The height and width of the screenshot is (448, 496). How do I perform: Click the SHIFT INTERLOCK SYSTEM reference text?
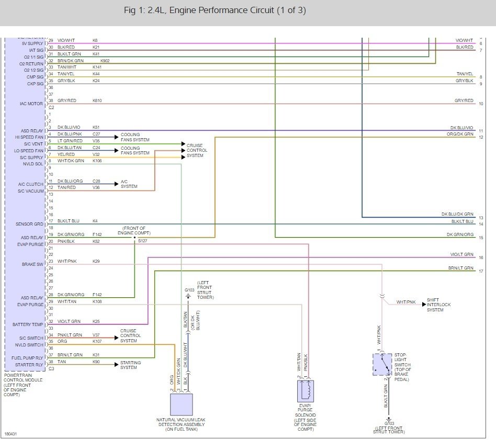(439, 305)
